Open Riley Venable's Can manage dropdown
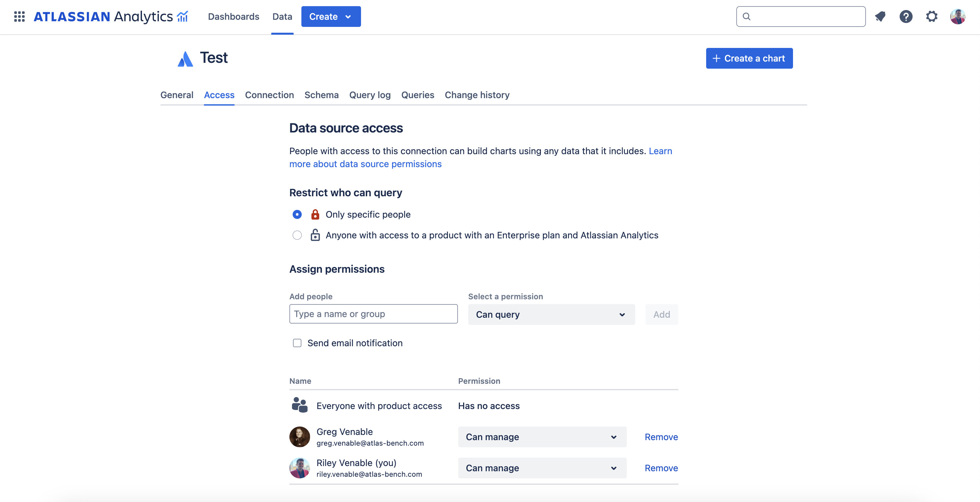The image size is (980, 502). pyautogui.click(x=542, y=468)
